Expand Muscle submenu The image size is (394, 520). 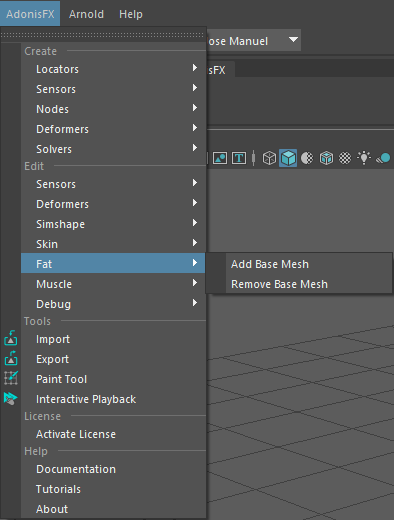click(x=113, y=284)
